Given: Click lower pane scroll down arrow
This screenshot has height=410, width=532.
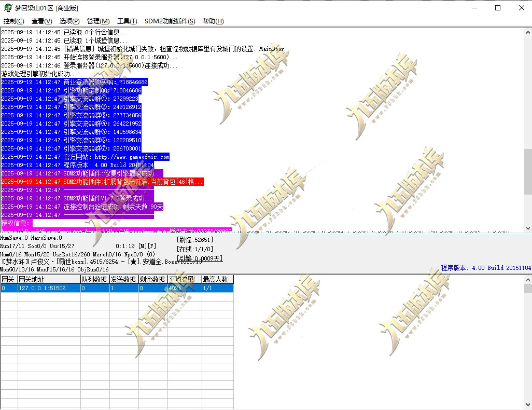Looking at the screenshot, I should [527, 405].
